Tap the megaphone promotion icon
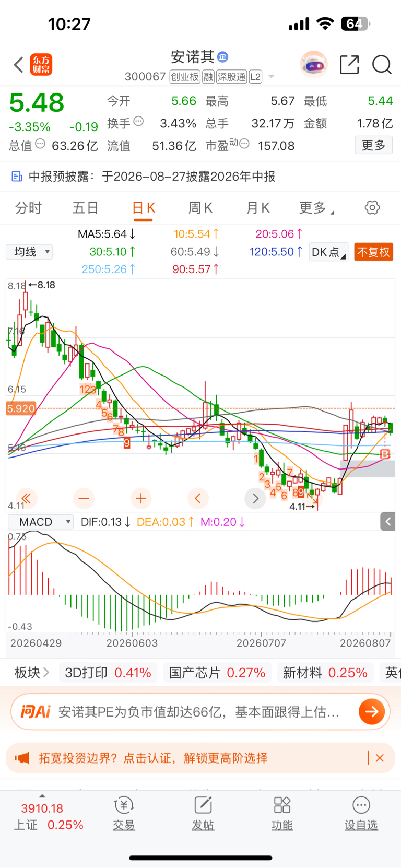This screenshot has height=868, width=401. point(22,758)
